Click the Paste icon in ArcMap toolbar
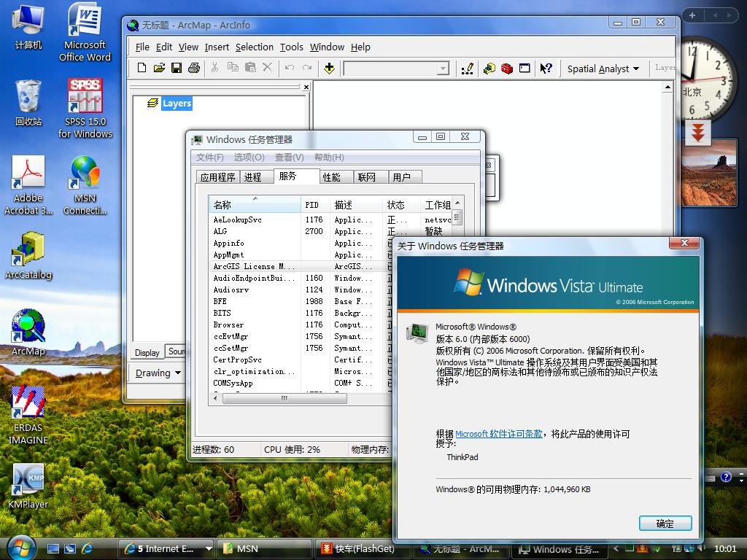 (250, 68)
